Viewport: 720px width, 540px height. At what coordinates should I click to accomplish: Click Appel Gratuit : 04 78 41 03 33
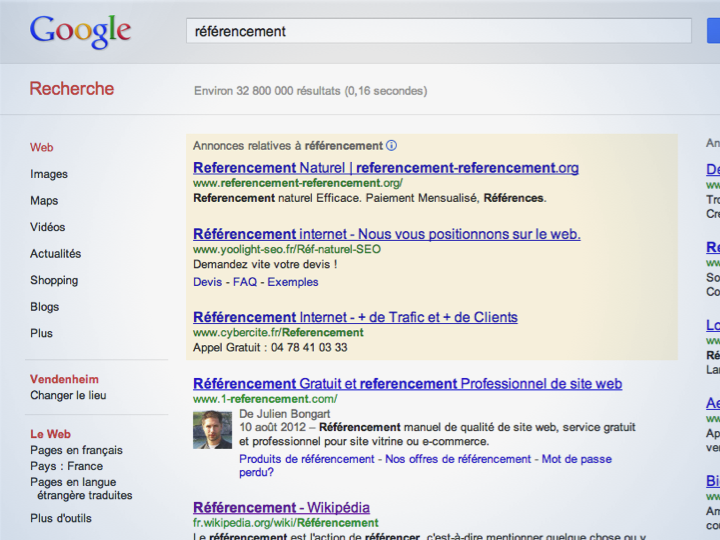coord(270,348)
